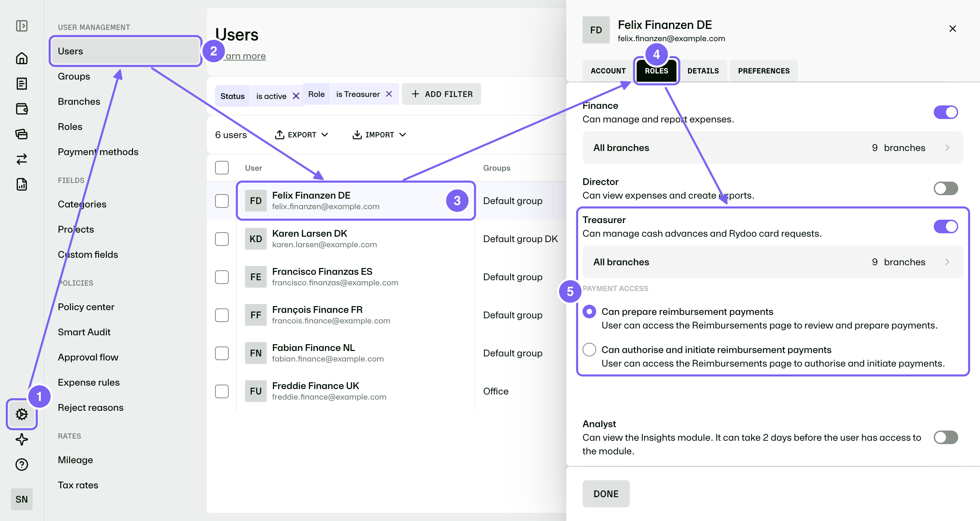Screen dimensions: 980x521
Task: Open the expenses receipt icon in sidebar
Action: [22, 83]
